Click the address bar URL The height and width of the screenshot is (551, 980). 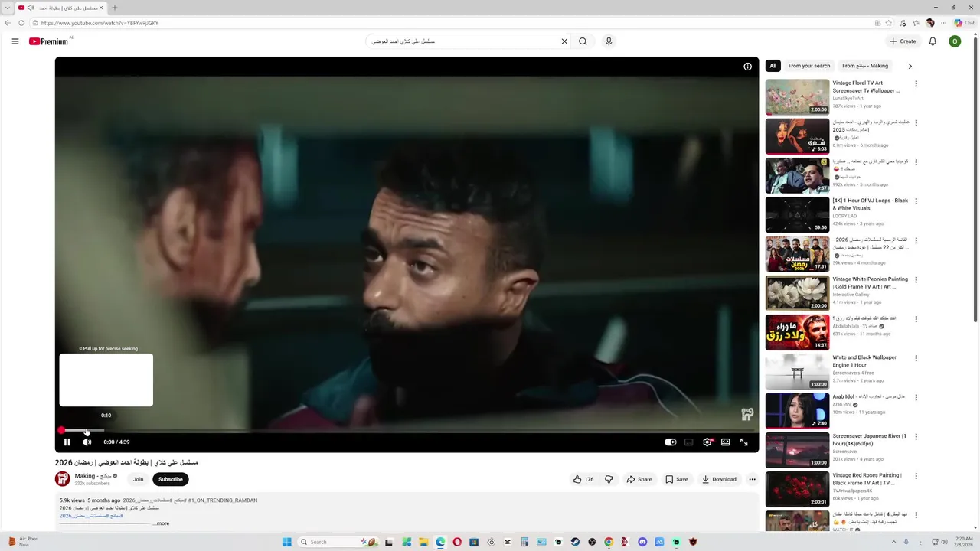click(100, 23)
